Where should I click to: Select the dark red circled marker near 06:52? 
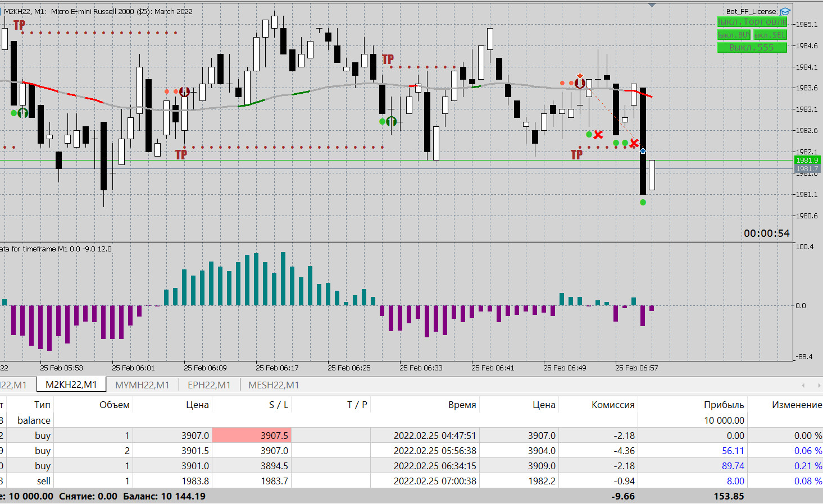(x=580, y=84)
